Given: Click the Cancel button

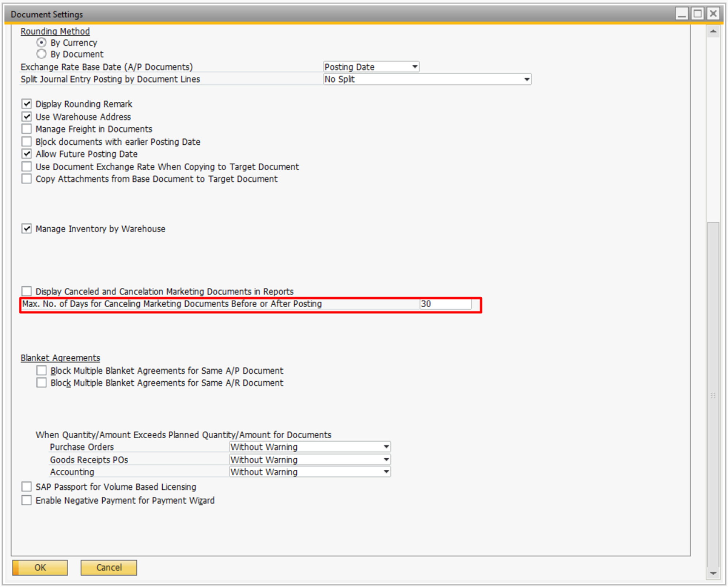Looking at the screenshot, I should coord(109,567).
